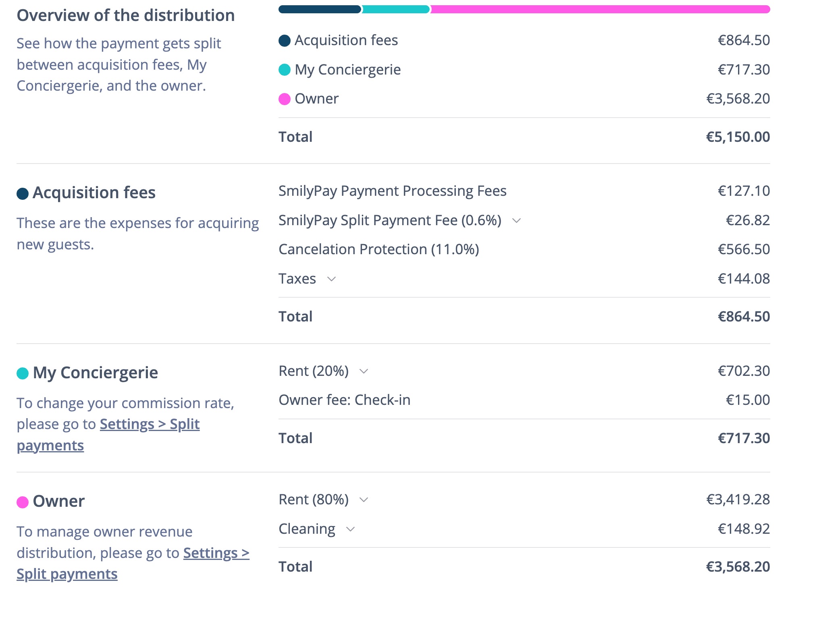840x626 pixels.
Task: Click the teal segment of distribution bar
Action: pyautogui.click(x=396, y=9)
